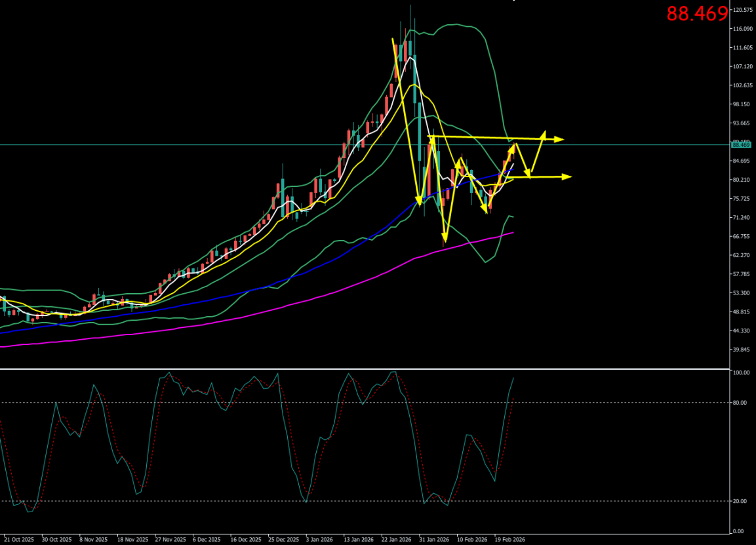
Task: Click the 39.845 price axis label
Action: (x=743, y=350)
